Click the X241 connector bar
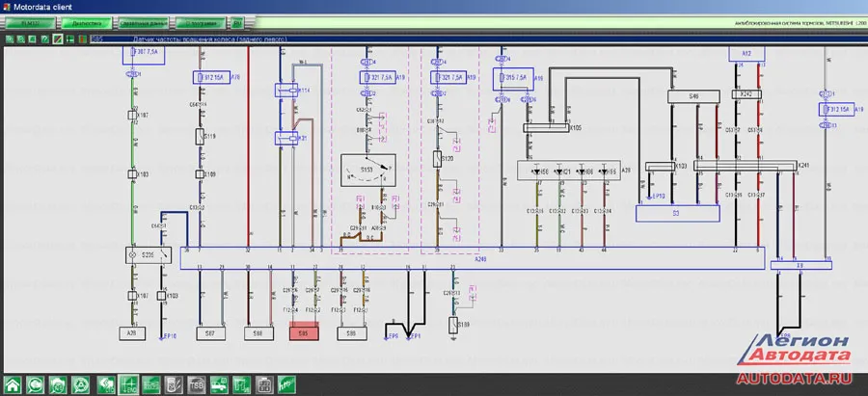The image size is (868, 396). [745, 166]
